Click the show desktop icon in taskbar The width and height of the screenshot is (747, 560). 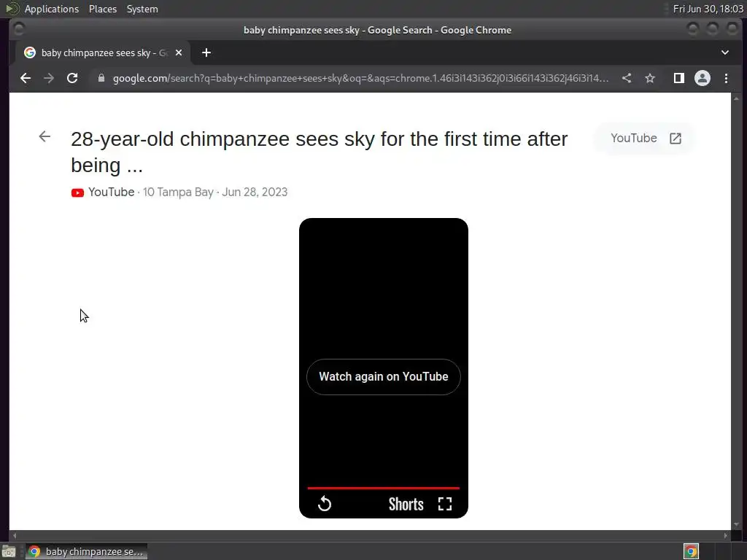[9, 552]
